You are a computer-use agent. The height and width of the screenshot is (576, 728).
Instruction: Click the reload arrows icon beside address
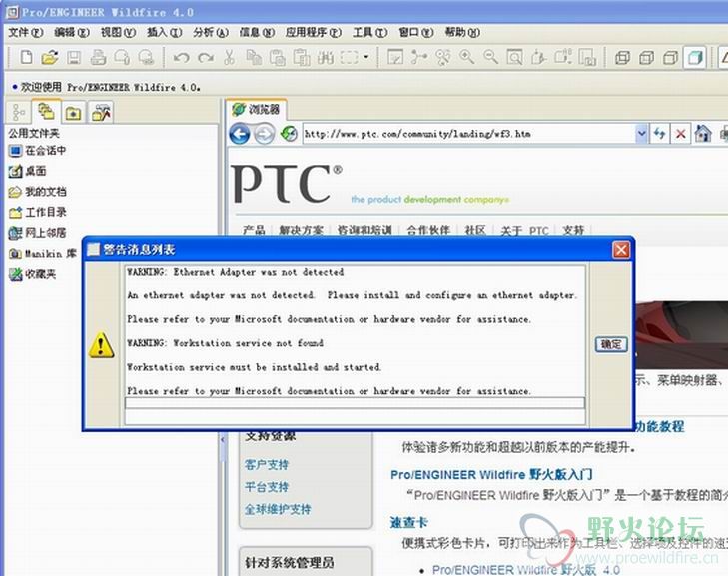[x=659, y=134]
